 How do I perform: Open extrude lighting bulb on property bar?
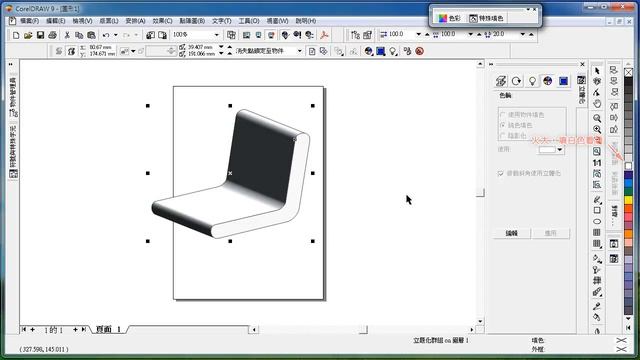[x=393, y=51]
